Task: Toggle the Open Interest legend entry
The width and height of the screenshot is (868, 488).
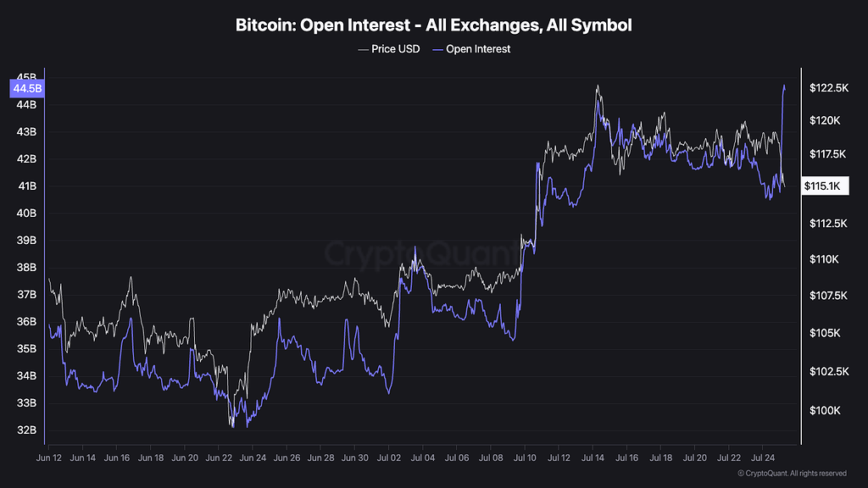Action: click(x=471, y=49)
